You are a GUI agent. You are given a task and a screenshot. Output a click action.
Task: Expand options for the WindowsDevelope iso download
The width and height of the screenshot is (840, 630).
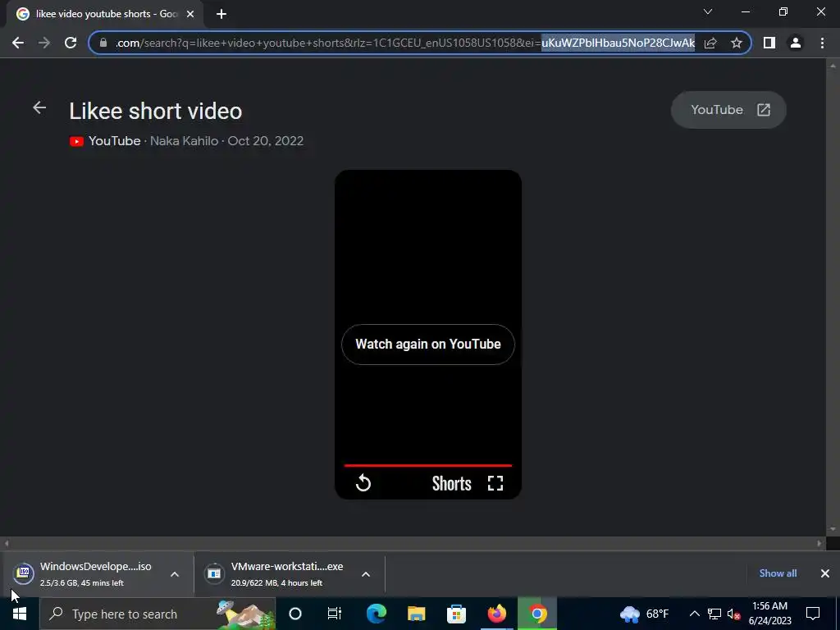coord(175,574)
